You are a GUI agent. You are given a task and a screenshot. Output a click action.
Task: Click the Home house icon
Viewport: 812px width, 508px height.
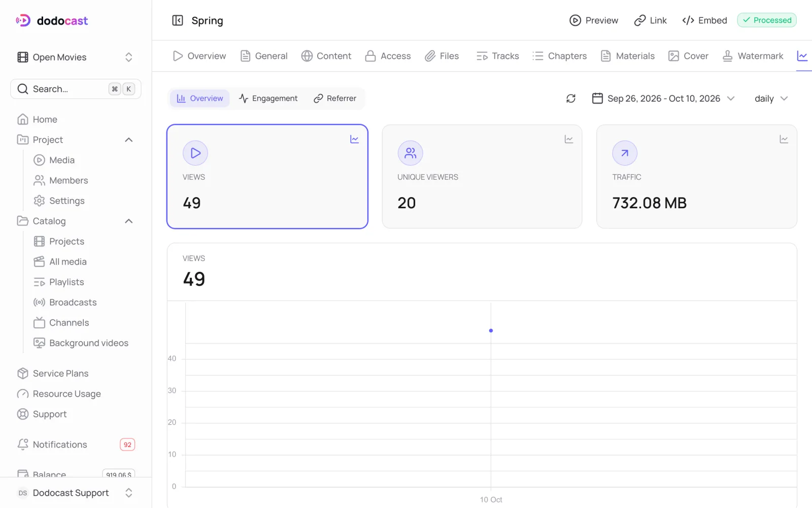(x=23, y=119)
